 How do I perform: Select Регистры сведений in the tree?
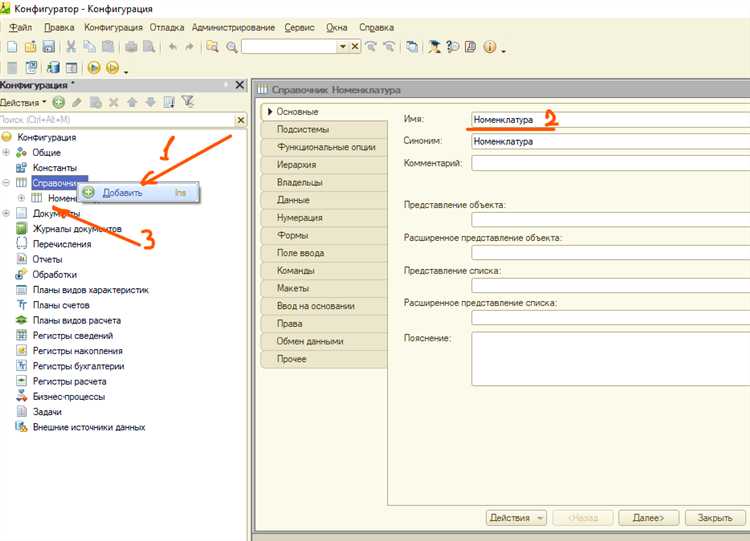pyautogui.click(x=73, y=335)
